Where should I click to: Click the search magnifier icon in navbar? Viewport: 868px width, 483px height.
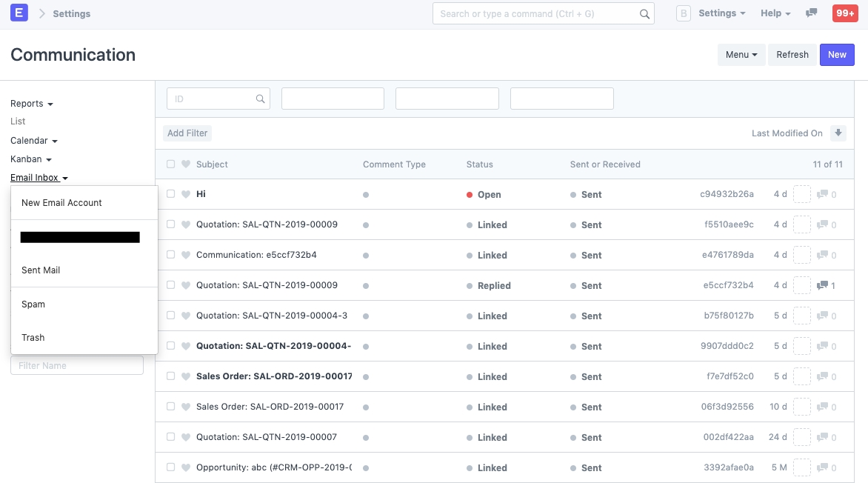click(644, 14)
